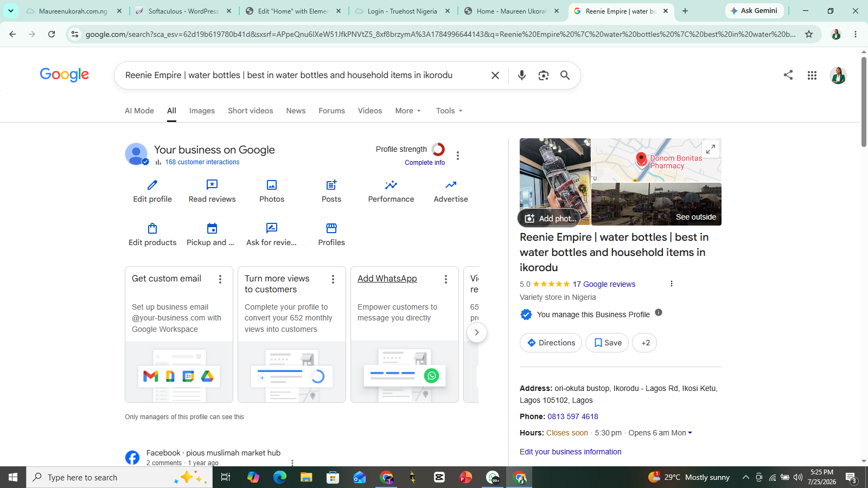Click the Directions button
The width and height of the screenshot is (868, 488).
[551, 343]
